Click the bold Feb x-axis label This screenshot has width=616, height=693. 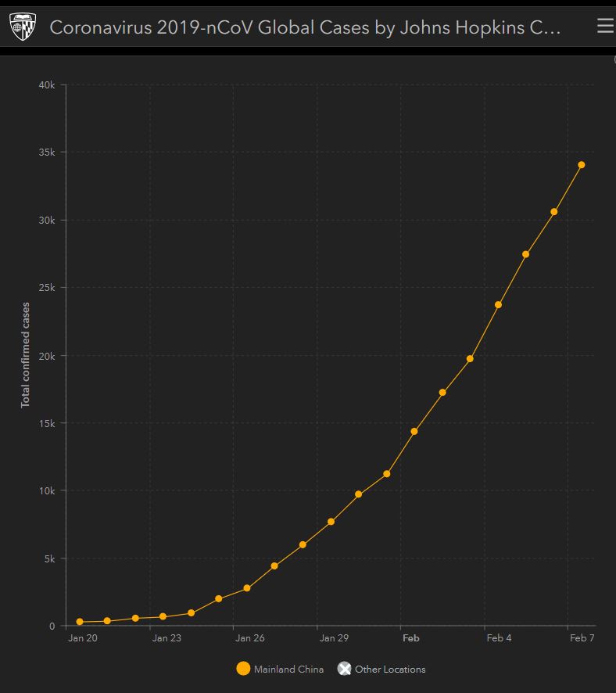pos(410,638)
